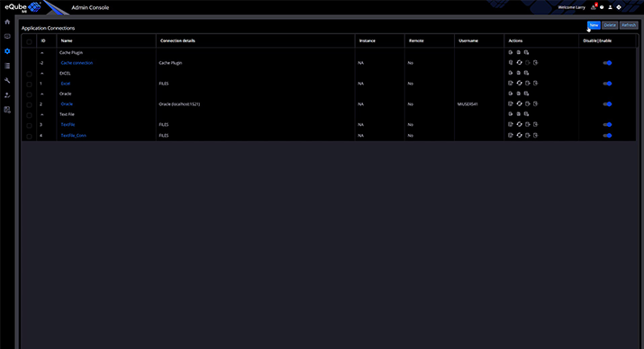Click the Name column header

pos(67,40)
